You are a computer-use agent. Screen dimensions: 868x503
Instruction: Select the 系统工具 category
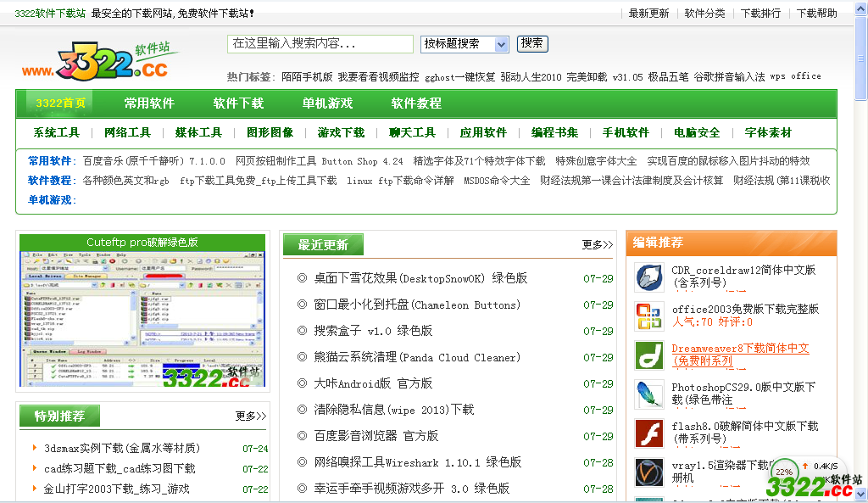tap(57, 133)
